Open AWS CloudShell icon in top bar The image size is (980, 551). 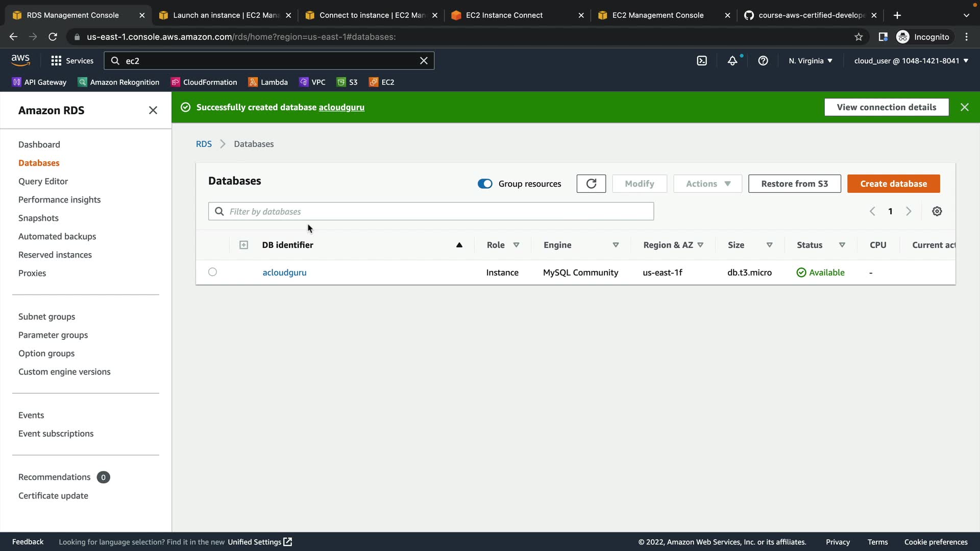coord(702,61)
